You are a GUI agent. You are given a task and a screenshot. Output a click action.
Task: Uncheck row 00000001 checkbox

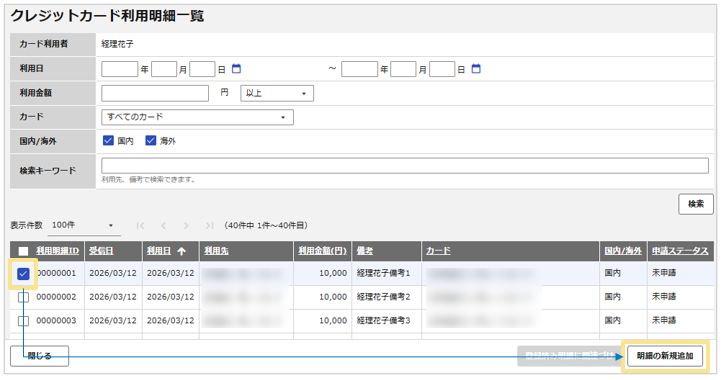point(23,274)
